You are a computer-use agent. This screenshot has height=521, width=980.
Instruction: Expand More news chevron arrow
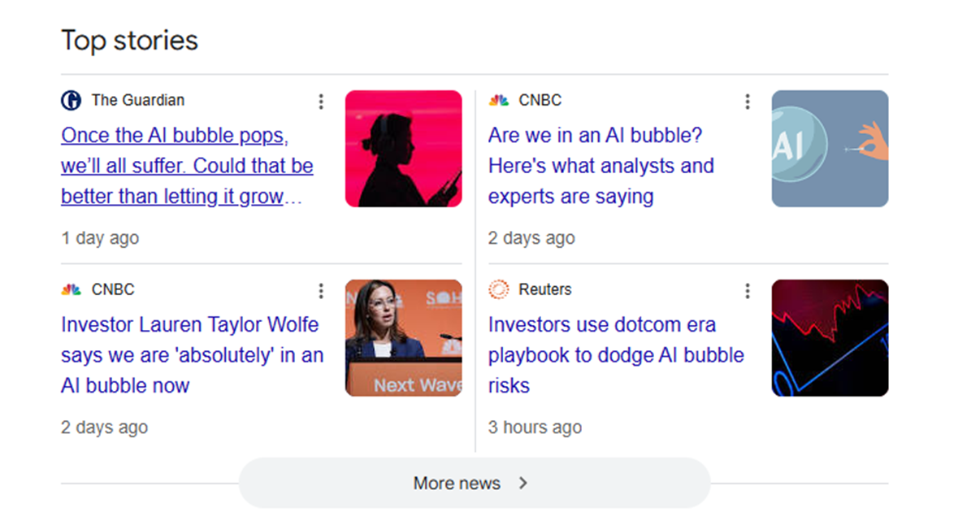tap(523, 483)
